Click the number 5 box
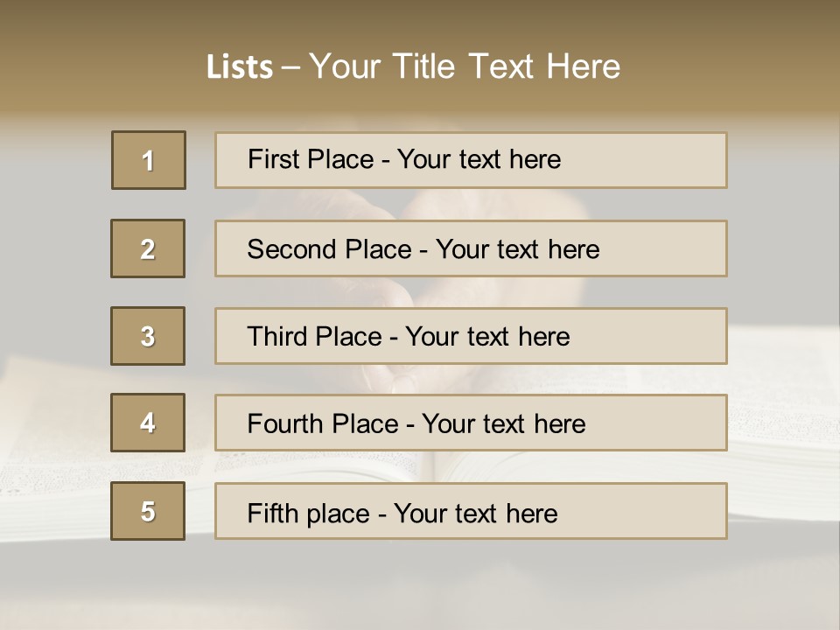 point(148,511)
